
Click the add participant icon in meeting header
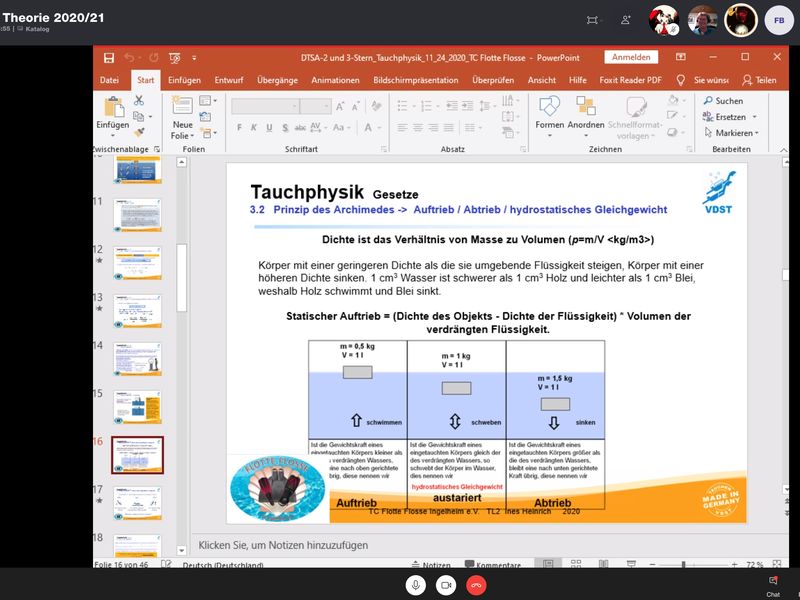626,20
